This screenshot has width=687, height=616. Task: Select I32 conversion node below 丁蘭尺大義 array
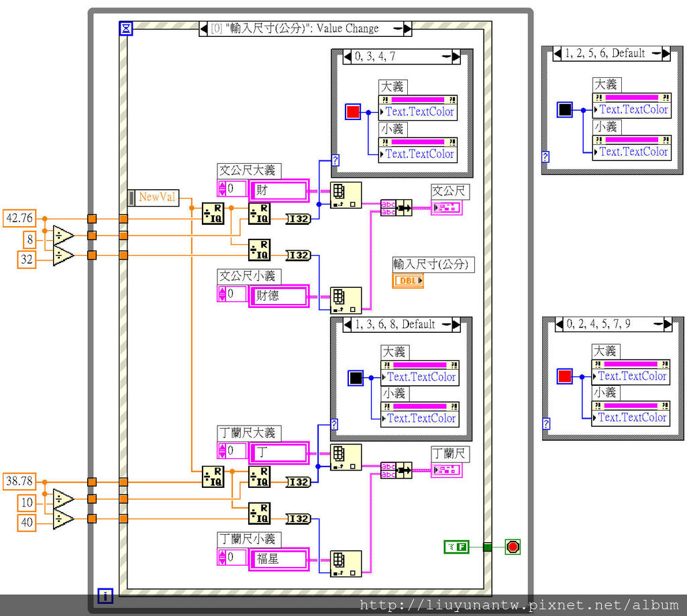[299, 482]
